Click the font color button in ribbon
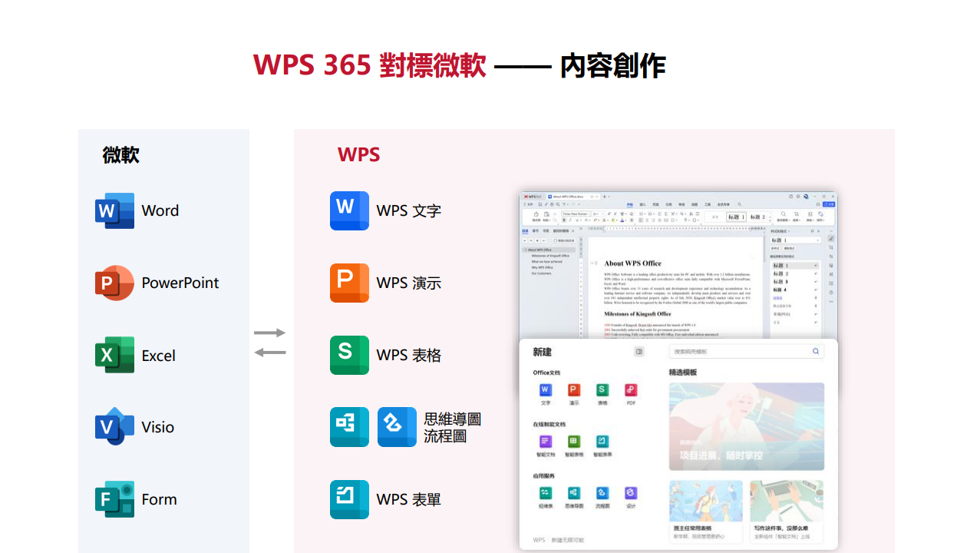 pyautogui.click(x=622, y=220)
